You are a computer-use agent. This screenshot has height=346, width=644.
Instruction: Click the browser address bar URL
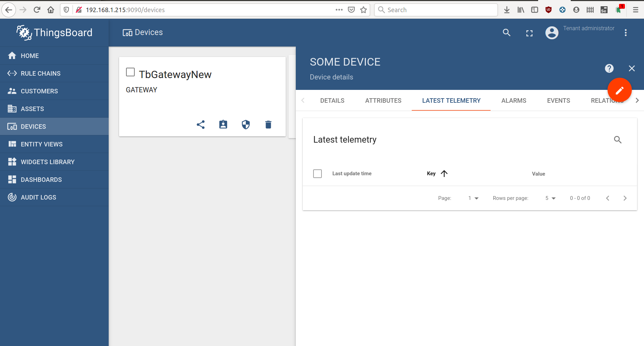pos(125,10)
